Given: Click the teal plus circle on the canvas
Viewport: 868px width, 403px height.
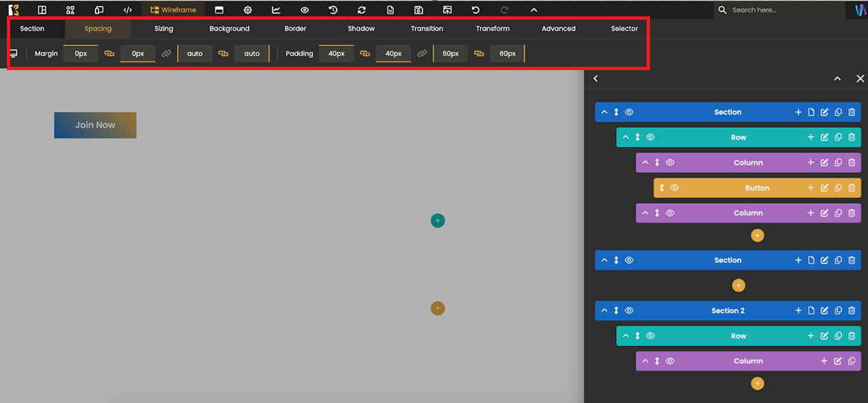Looking at the screenshot, I should click(437, 221).
